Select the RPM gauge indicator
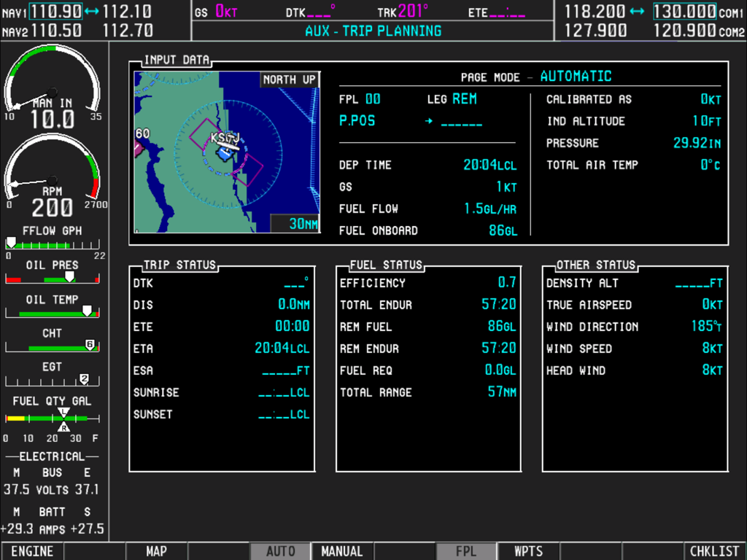This screenshot has width=747, height=560. tap(51, 182)
